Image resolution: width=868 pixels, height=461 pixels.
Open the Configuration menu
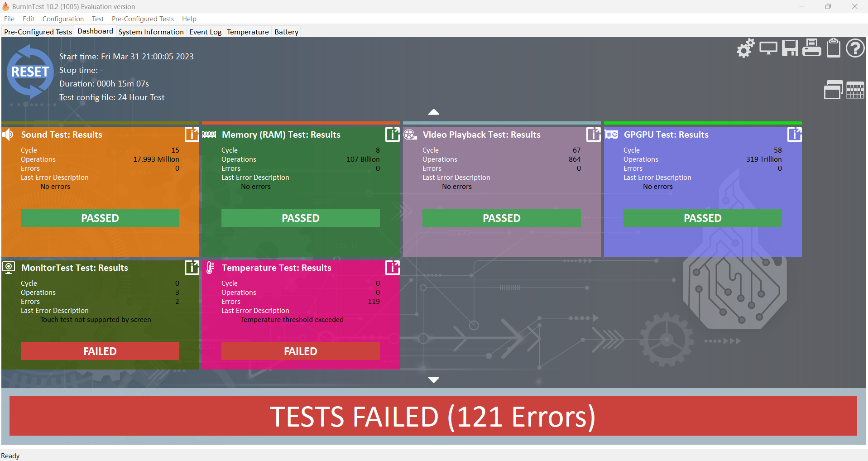coord(63,19)
